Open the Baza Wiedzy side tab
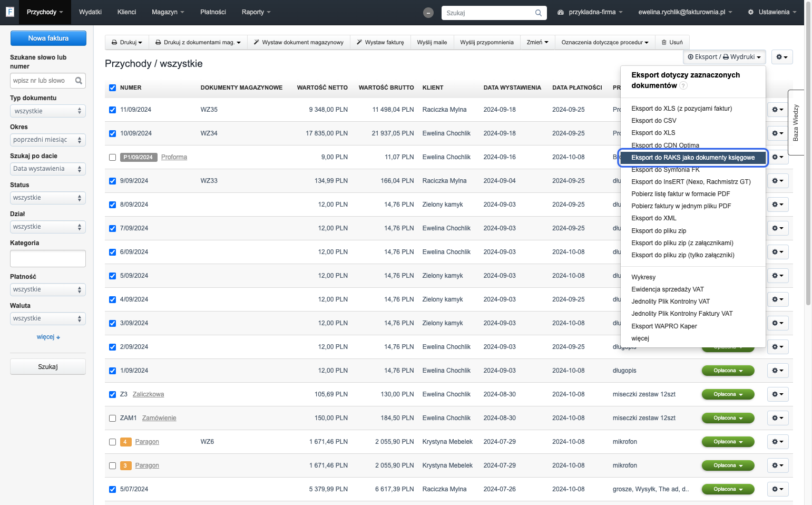 pyautogui.click(x=796, y=122)
